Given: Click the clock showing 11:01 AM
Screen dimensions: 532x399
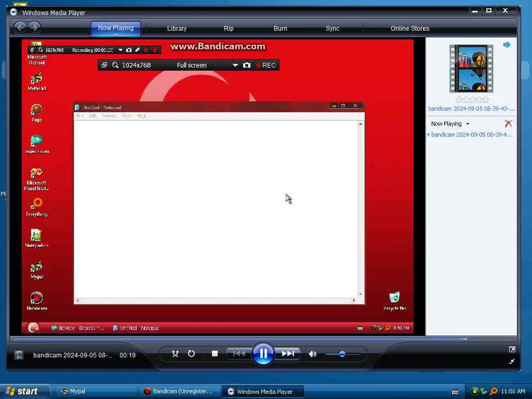Looking at the screenshot, I should click(x=513, y=391).
